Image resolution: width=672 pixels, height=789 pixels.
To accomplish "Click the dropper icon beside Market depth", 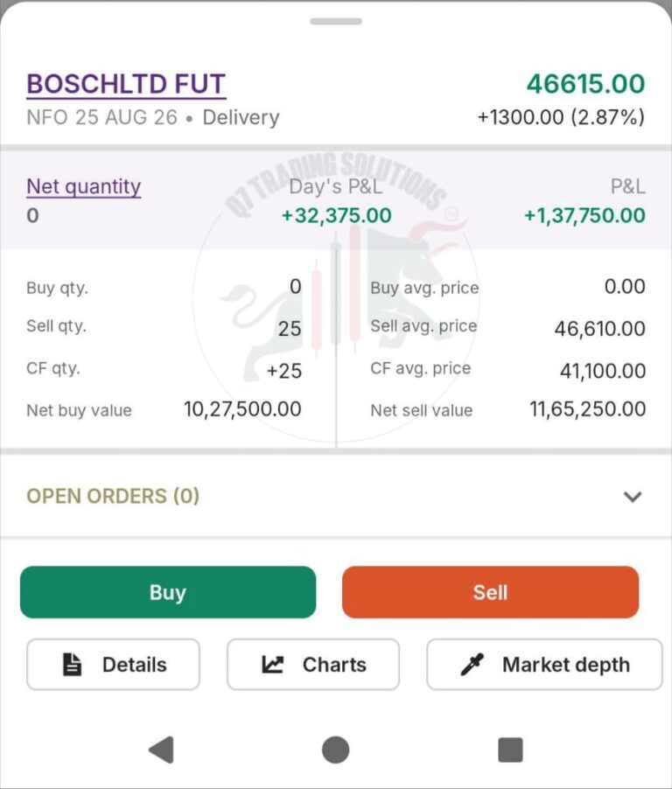I will (x=472, y=664).
